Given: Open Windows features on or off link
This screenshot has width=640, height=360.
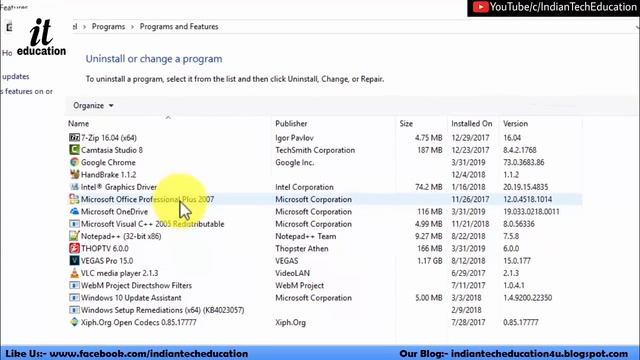Looking at the screenshot, I should pos(27,91).
